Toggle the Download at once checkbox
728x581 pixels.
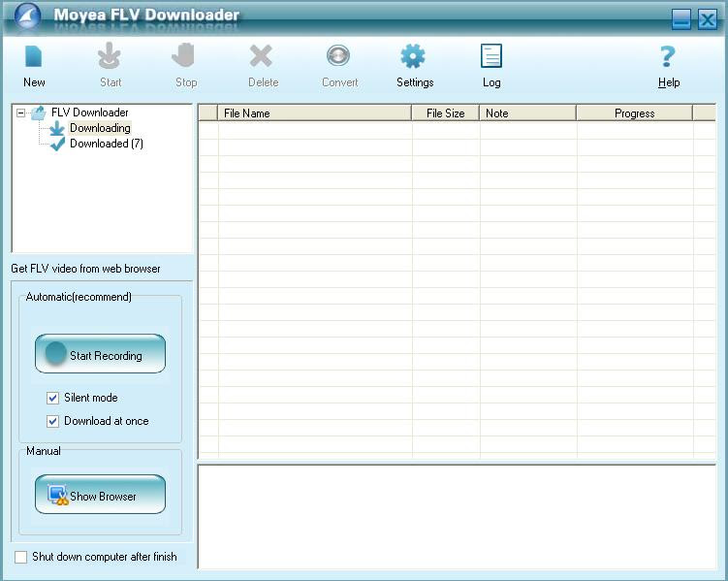click(x=52, y=421)
